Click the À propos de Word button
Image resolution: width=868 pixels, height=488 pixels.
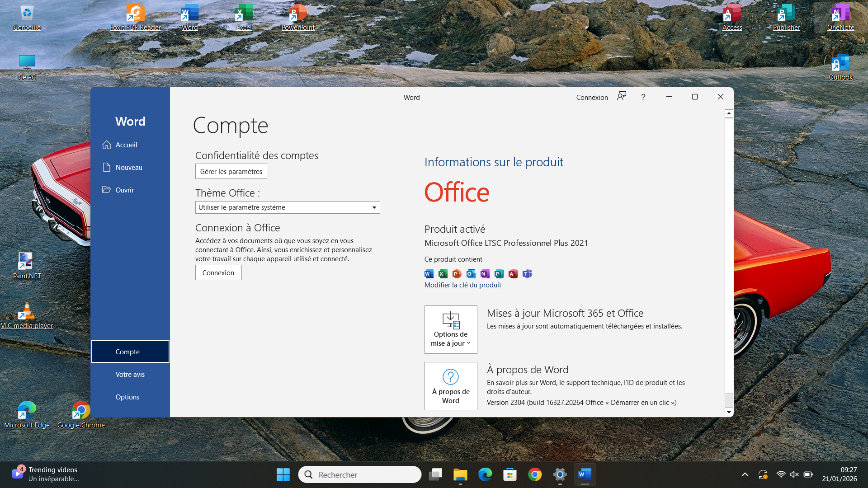(x=451, y=386)
